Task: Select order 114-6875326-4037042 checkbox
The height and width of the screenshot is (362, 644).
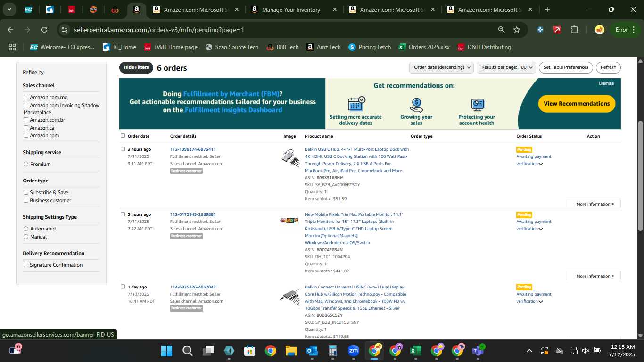Action: point(123,287)
